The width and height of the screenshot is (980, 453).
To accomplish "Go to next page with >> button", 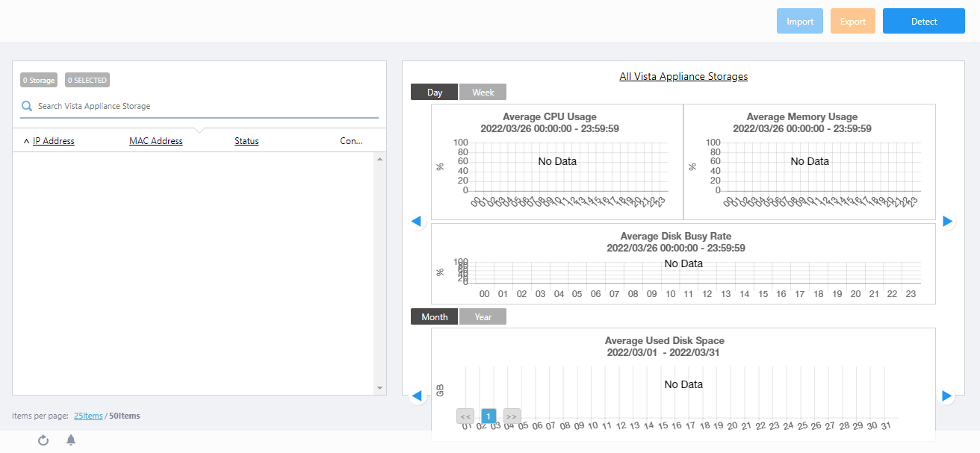I will (512, 416).
